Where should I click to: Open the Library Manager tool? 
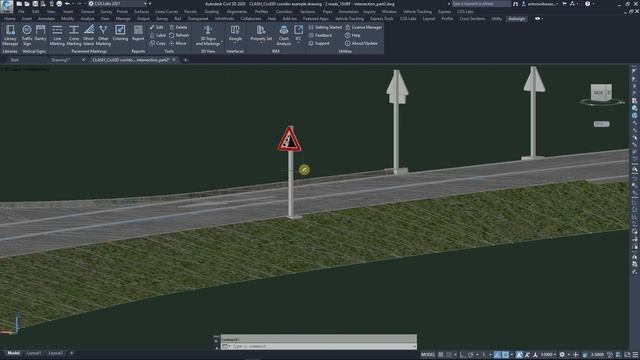click(x=10, y=35)
